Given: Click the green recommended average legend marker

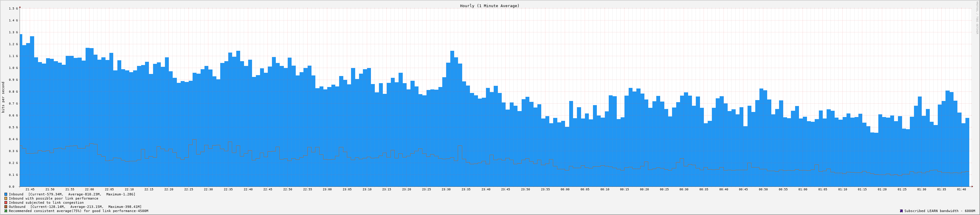Looking at the screenshot, I should pyautogui.click(x=6, y=211).
